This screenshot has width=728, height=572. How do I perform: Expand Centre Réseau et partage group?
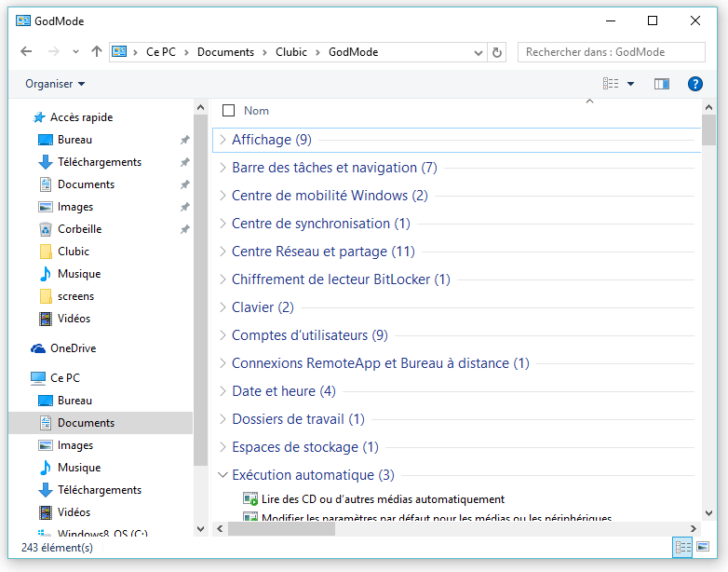[x=222, y=252]
